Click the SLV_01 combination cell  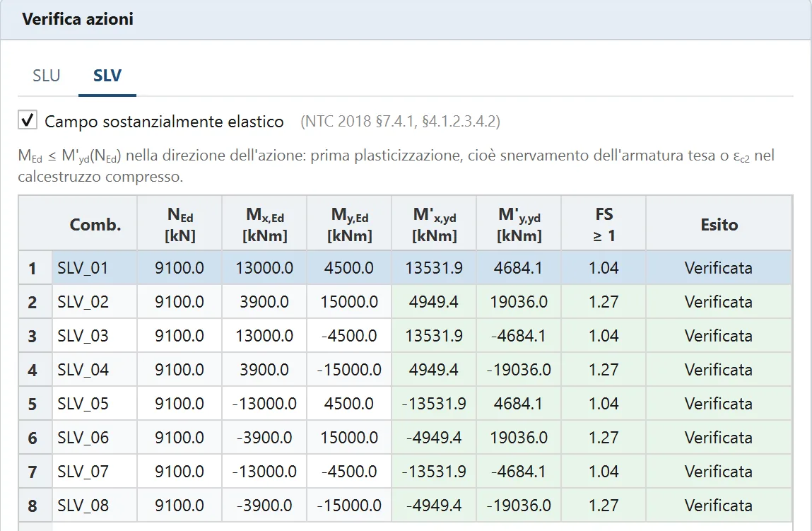[95, 268]
